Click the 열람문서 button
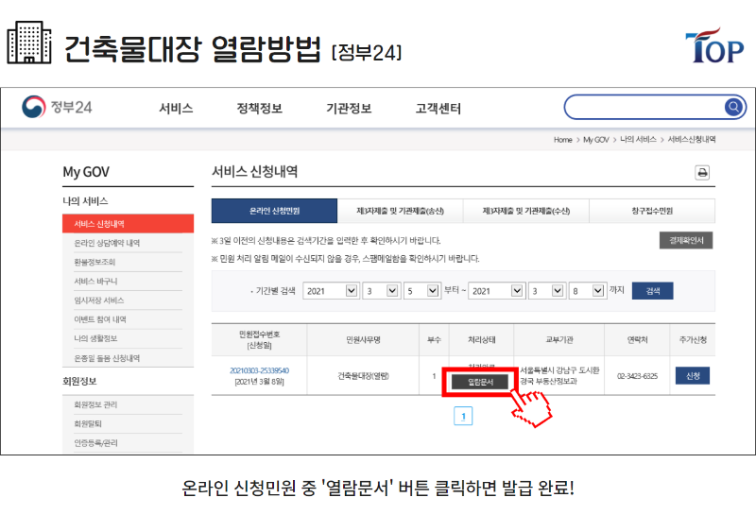The height and width of the screenshot is (532, 756). tap(480, 382)
